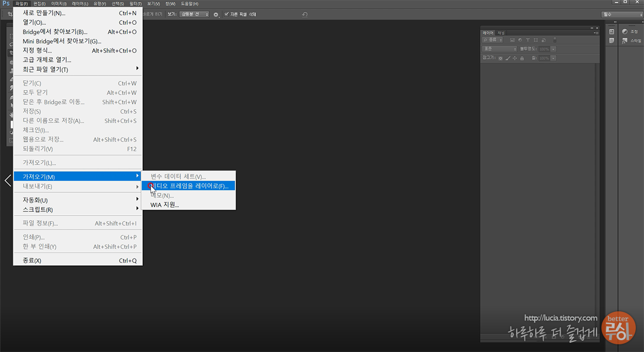This screenshot has height=352, width=644.
Task: Open the 창(W) menu
Action: 171,4
